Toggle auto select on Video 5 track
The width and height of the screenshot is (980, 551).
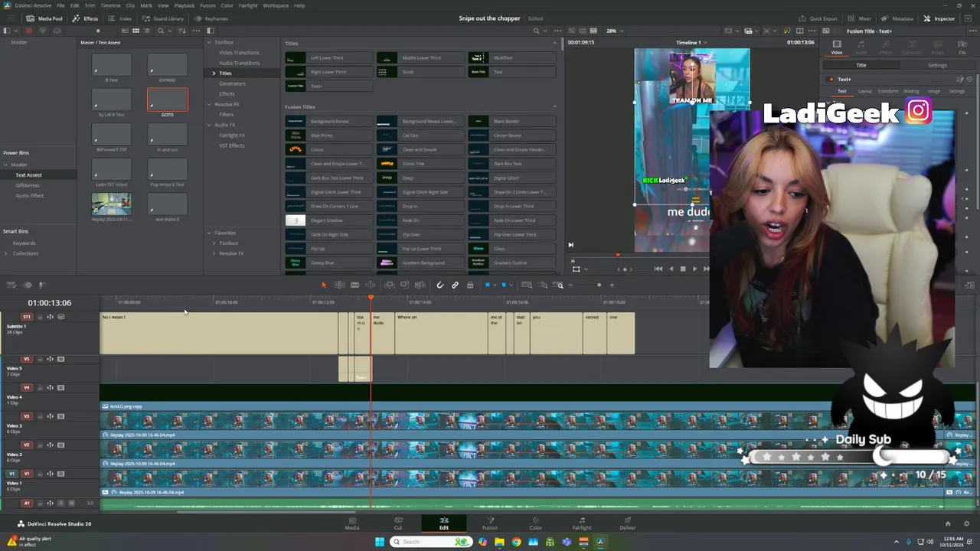pyautogui.click(x=50, y=359)
